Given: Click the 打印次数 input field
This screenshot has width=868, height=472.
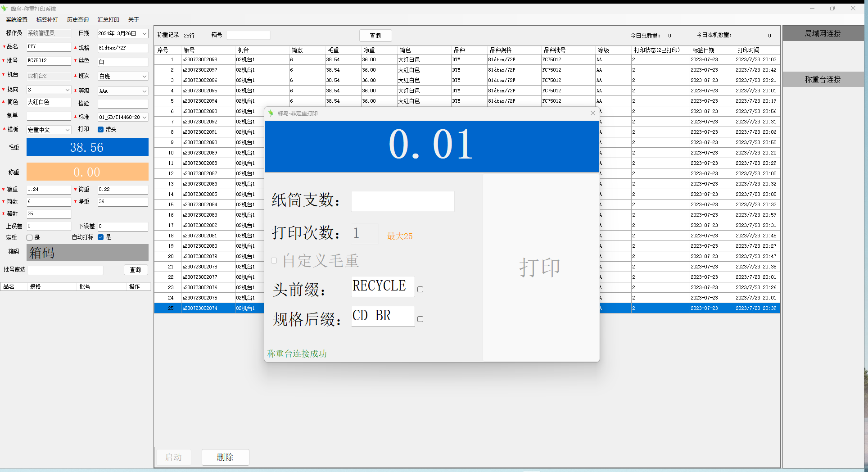Looking at the screenshot, I should coord(365,233).
